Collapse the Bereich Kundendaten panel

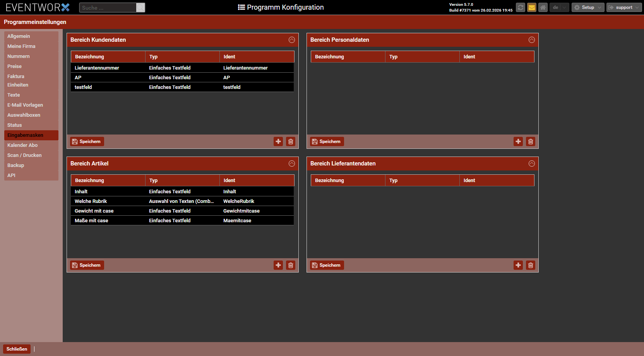[292, 40]
